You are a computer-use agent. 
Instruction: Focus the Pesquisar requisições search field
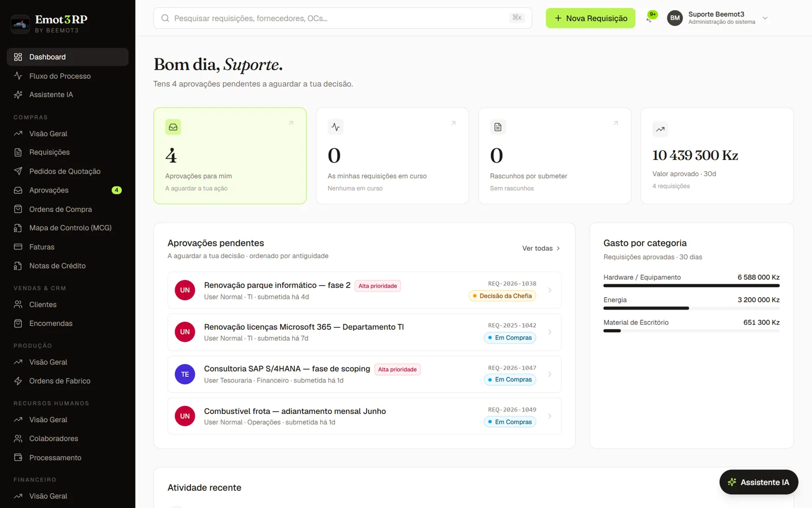(x=343, y=18)
